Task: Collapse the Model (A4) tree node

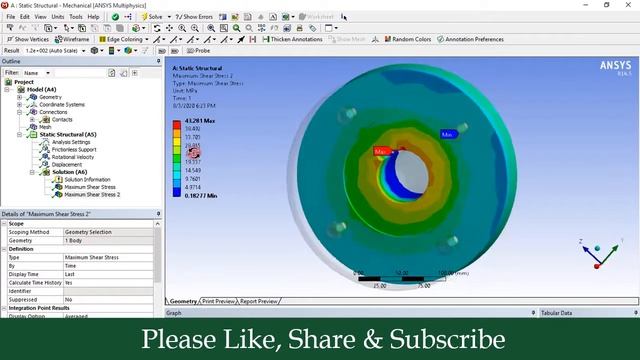Action: coord(7,89)
